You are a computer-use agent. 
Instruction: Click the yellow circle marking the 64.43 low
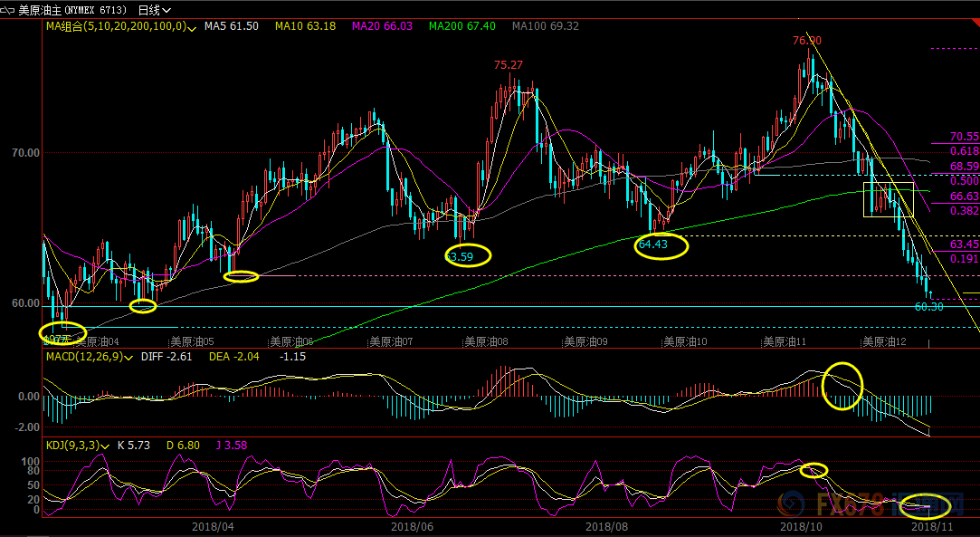(661, 245)
